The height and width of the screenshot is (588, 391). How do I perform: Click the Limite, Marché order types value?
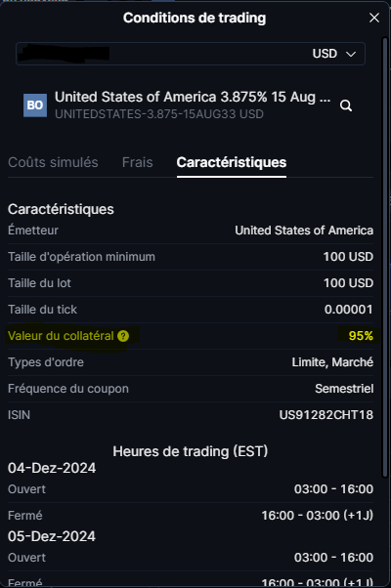[332, 361]
